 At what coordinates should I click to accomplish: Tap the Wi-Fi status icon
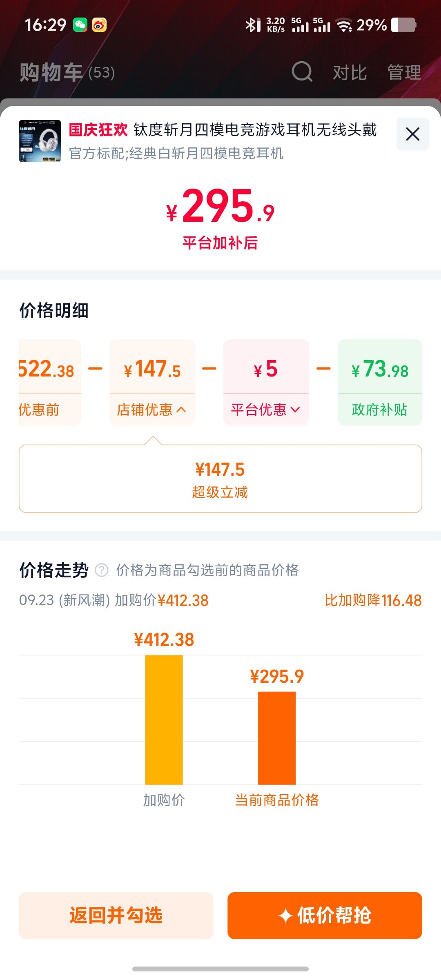[x=344, y=25]
